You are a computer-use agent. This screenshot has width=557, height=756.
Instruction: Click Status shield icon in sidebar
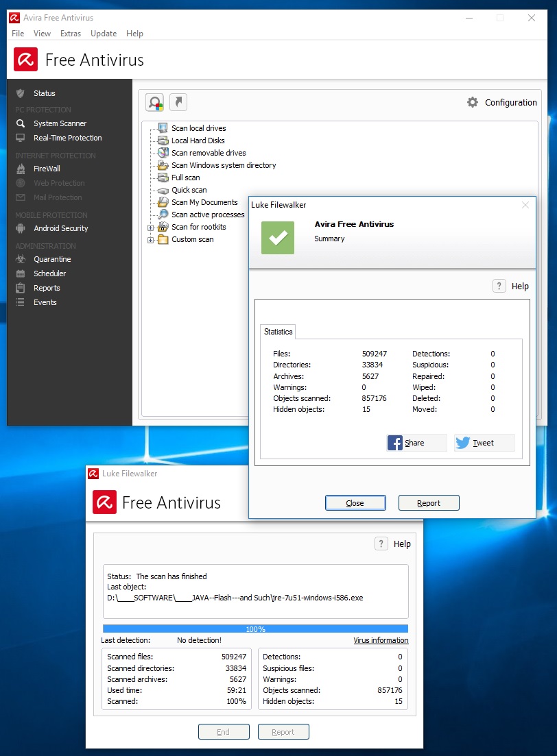(21, 93)
